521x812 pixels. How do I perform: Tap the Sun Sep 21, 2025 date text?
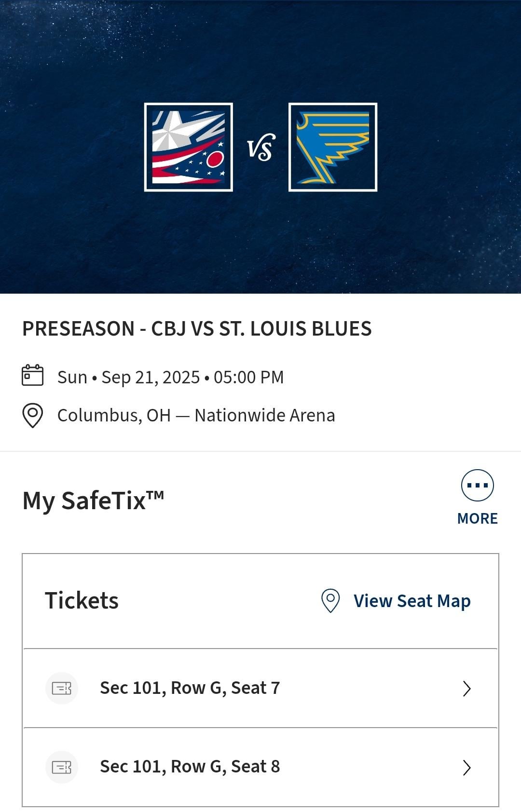170,377
